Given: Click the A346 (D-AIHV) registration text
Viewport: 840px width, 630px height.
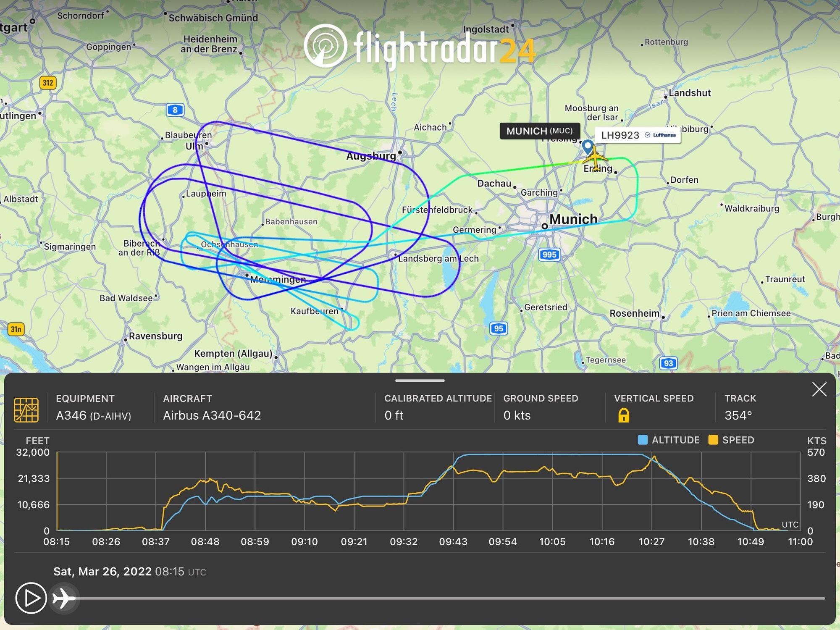Looking at the screenshot, I should (x=93, y=415).
